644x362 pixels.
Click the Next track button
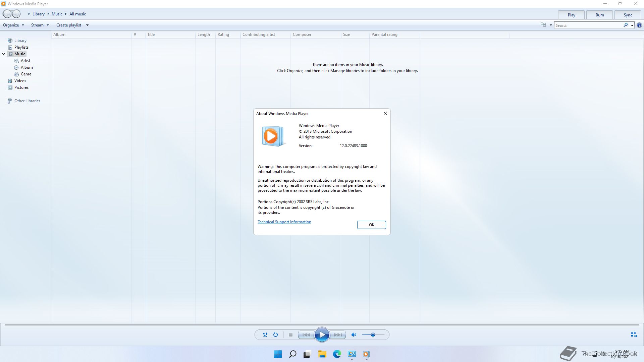point(338,335)
